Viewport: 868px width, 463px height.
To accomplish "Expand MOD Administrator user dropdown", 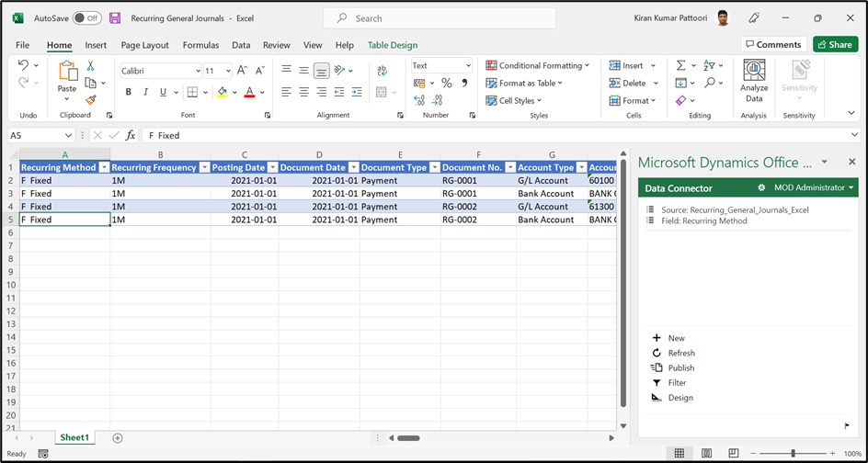I will (x=814, y=188).
